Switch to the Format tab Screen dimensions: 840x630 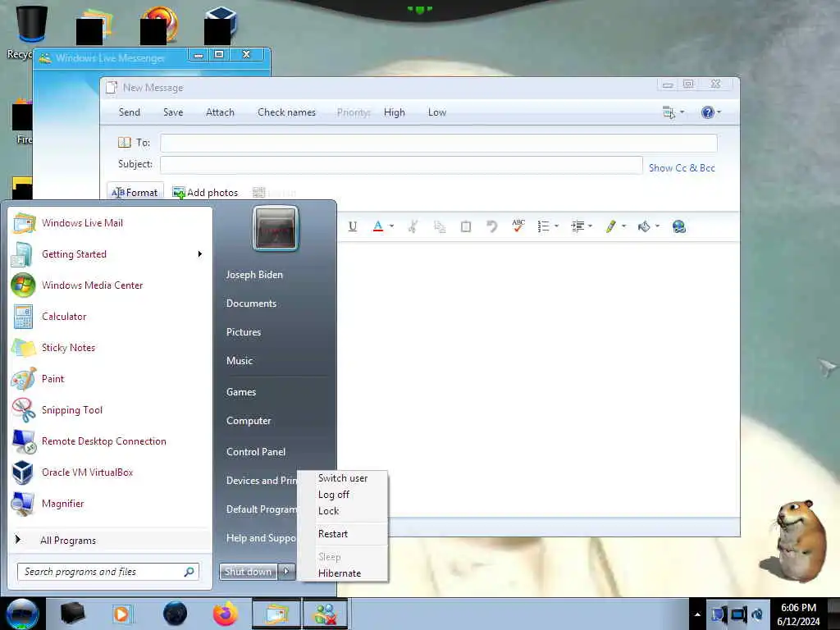tap(135, 192)
